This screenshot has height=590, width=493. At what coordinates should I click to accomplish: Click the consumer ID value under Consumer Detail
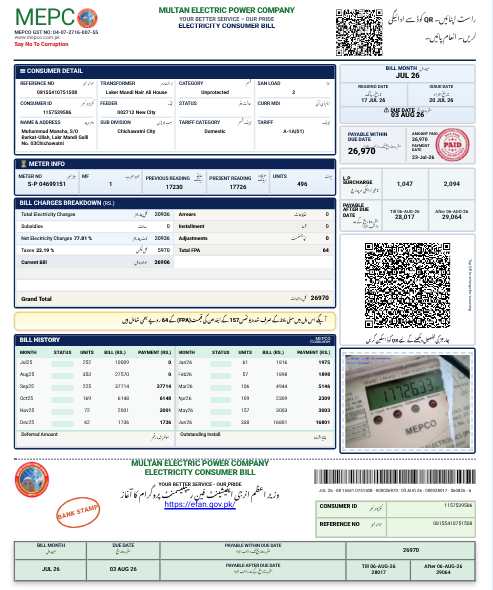point(57,112)
